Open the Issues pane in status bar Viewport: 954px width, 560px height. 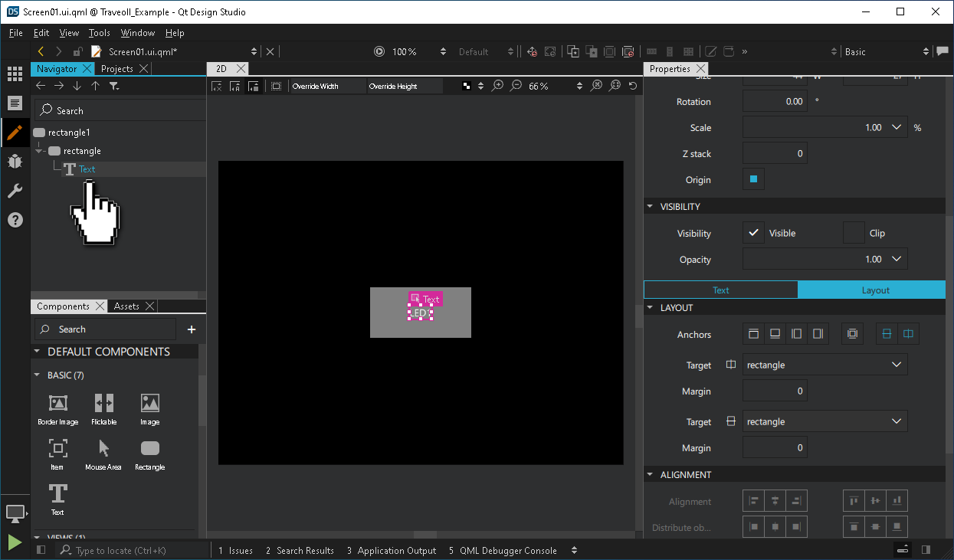click(236, 550)
